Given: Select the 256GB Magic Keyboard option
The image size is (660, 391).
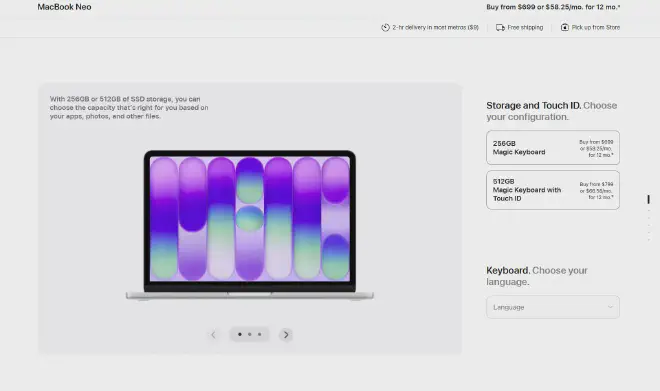Looking at the screenshot, I should 553,147.
